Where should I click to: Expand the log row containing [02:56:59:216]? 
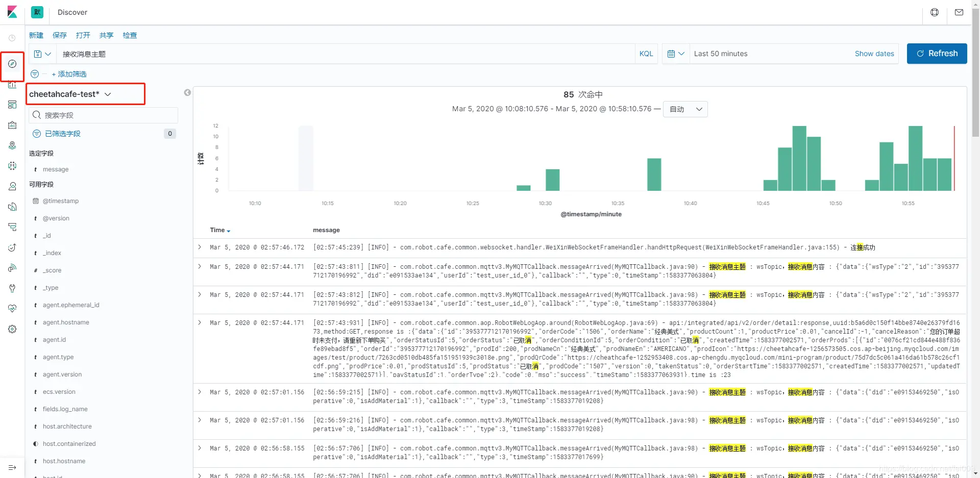point(200,420)
